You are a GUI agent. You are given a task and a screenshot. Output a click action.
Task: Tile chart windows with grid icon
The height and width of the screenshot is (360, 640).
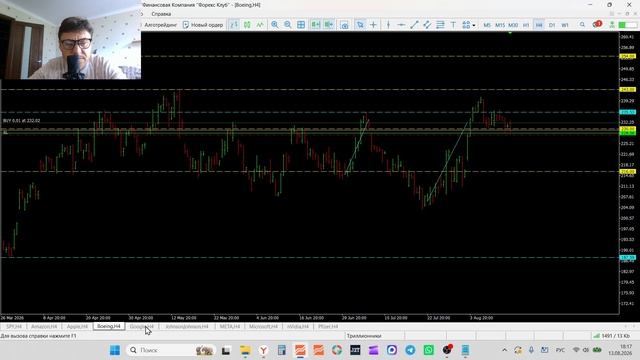tap(301, 25)
